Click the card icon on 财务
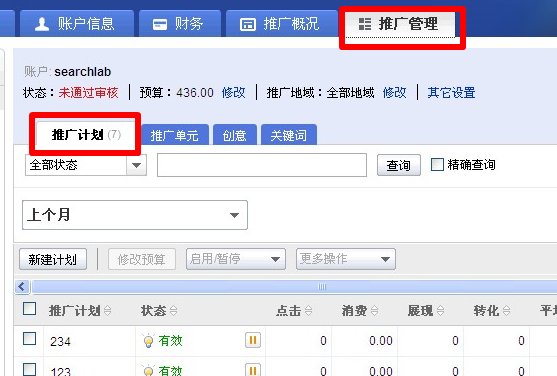The width and height of the screenshot is (557, 376). click(160, 25)
